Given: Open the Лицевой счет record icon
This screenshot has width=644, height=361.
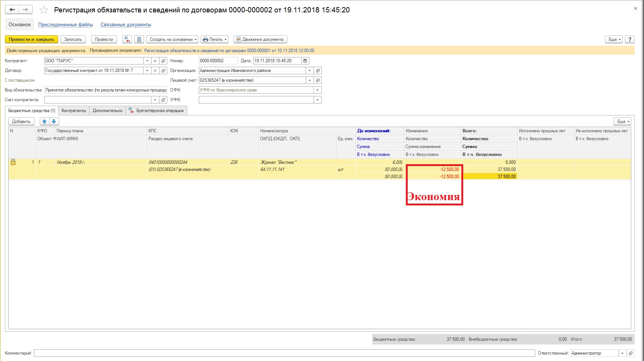Looking at the screenshot, I should coord(318,80).
